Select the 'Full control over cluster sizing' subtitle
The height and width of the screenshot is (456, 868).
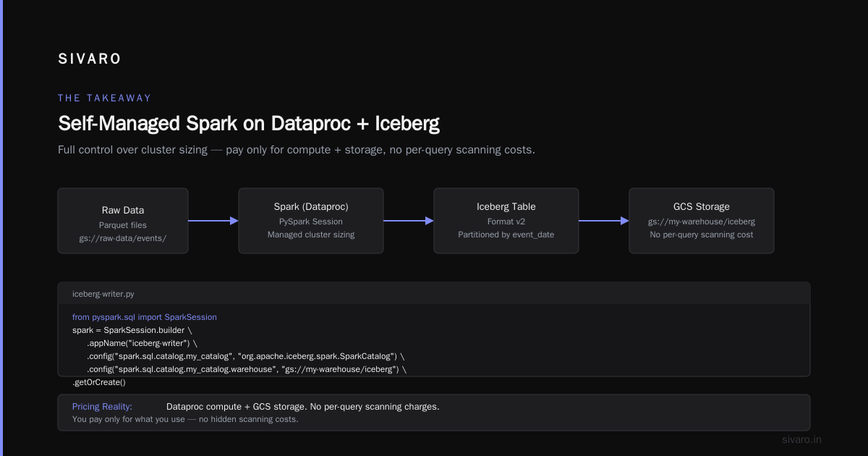pyautogui.click(x=297, y=150)
